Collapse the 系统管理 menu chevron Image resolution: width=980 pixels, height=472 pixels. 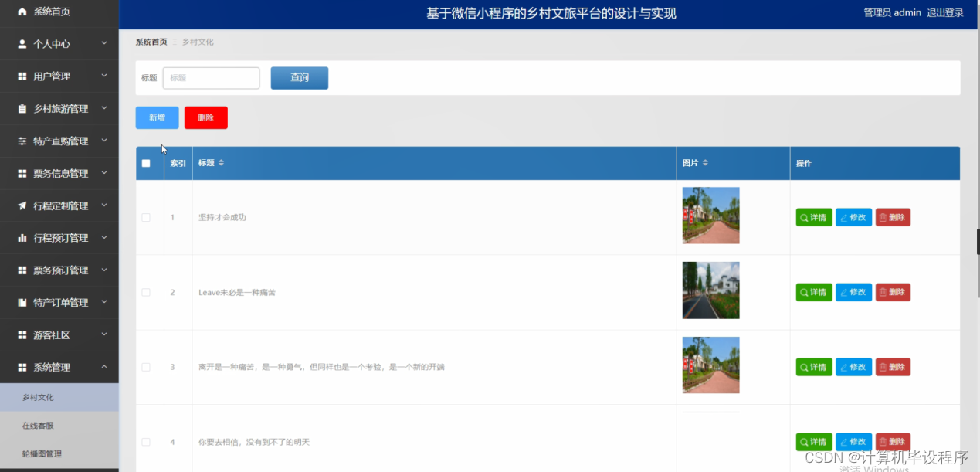tap(105, 367)
